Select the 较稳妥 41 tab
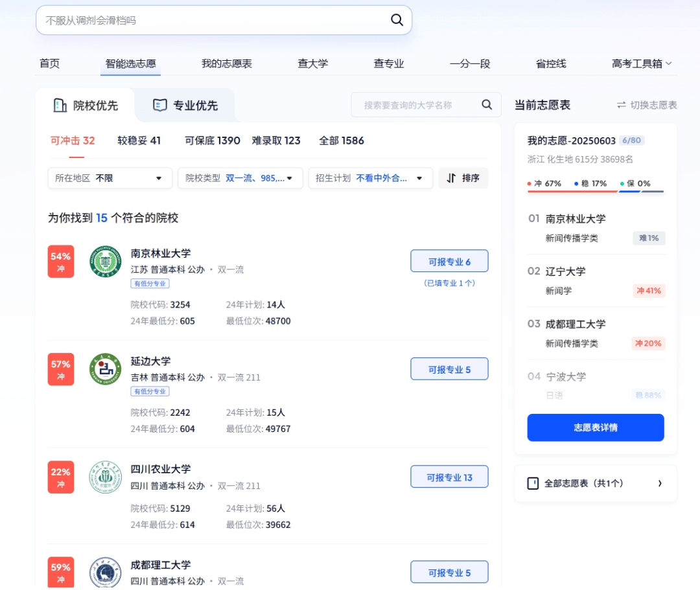 click(139, 141)
